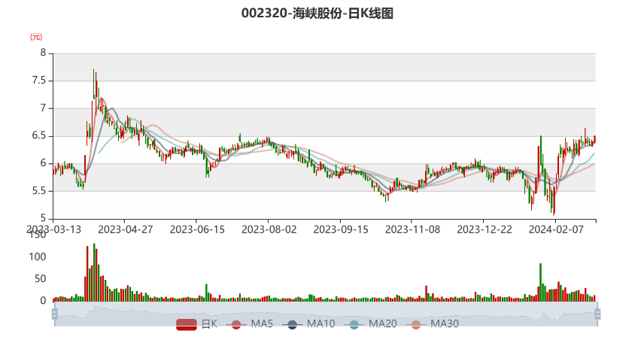The image size is (644, 349).
Task: Toggle the 日K candlestick legend series
Action: point(196,324)
